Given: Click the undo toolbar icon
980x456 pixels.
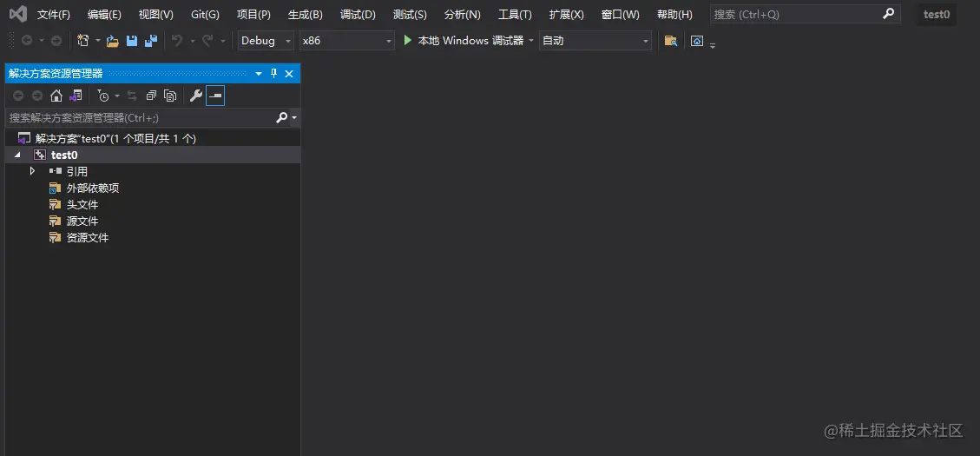Looking at the screenshot, I should pyautogui.click(x=177, y=41).
